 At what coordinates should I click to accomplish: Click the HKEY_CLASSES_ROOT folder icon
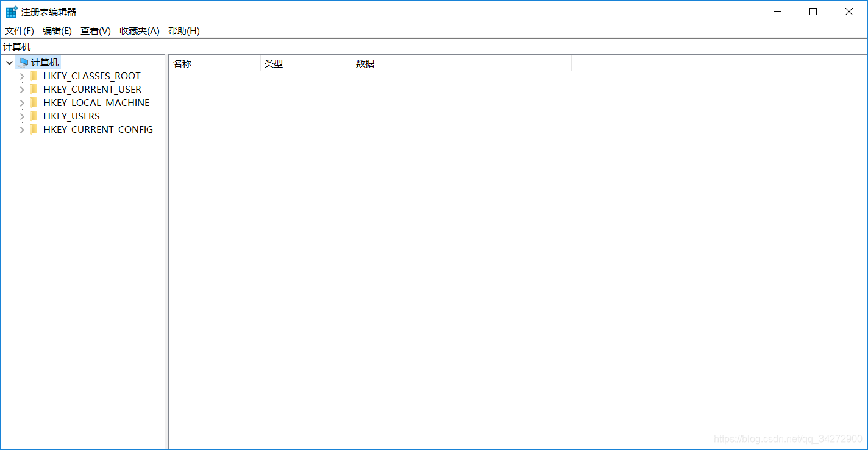[x=34, y=76]
